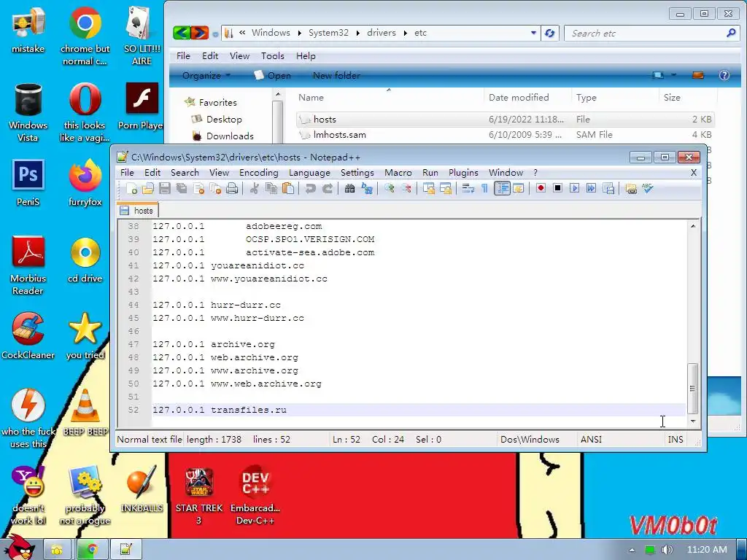Open the Language menu in Notepad++
The width and height of the screenshot is (747, 560).
coord(309,173)
